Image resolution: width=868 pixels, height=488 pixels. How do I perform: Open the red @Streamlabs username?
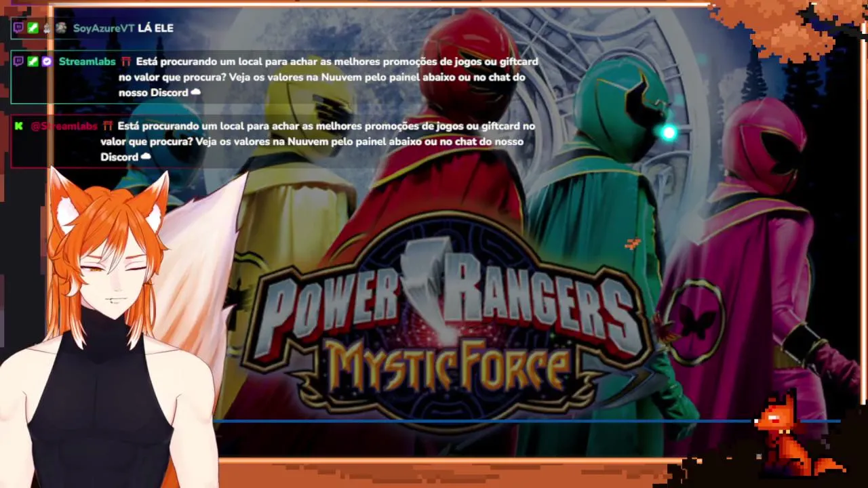[64, 126]
